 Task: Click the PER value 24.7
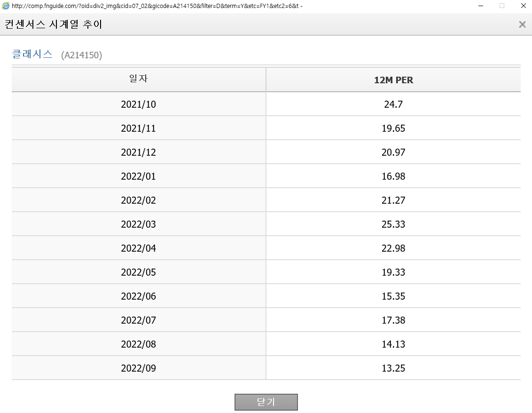[393, 104]
